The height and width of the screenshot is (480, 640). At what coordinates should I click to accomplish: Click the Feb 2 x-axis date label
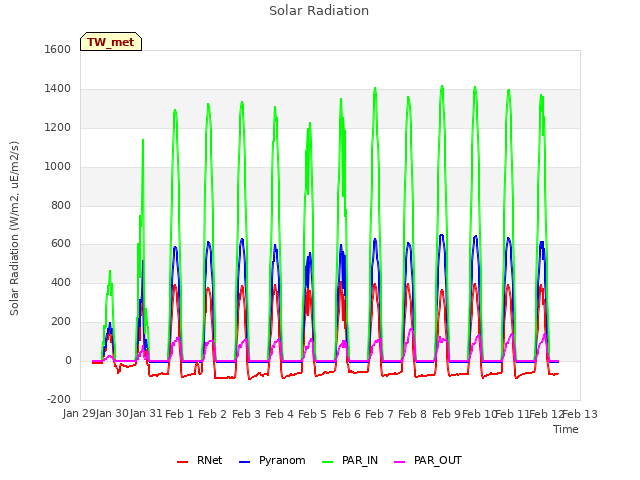click(x=212, y=414)
